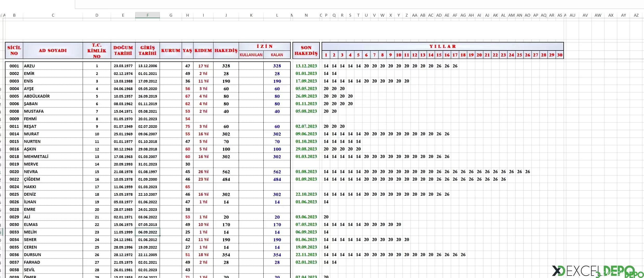Click KURUM cell for MELİH row

[x=171, y=232]
